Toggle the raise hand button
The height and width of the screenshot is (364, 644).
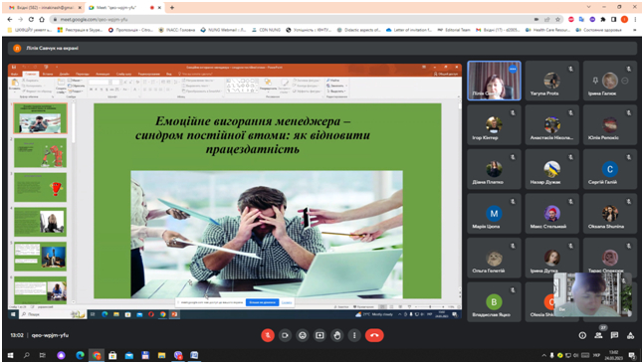[x=337, y=335]
